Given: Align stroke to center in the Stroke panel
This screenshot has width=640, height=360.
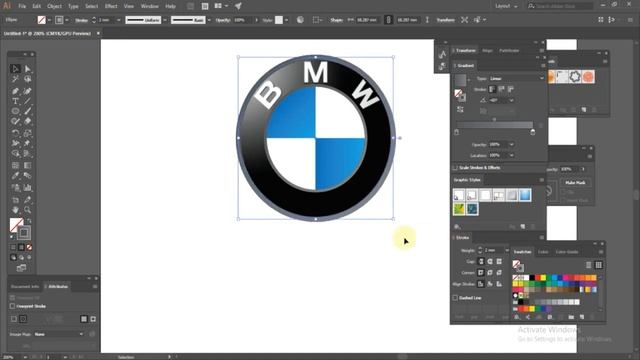Looking at the screenshot, I should (x=481, y=284).
